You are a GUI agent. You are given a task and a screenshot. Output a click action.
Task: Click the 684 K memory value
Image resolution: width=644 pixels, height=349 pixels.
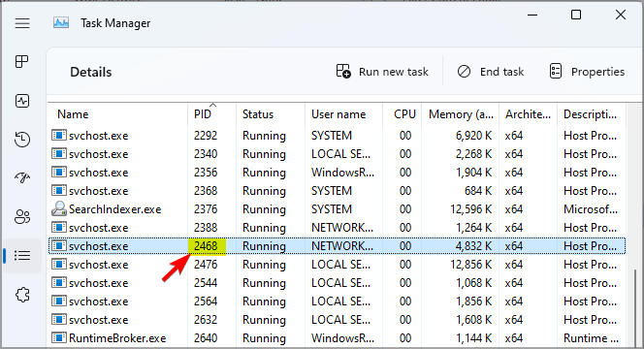(x=478, y=191)
